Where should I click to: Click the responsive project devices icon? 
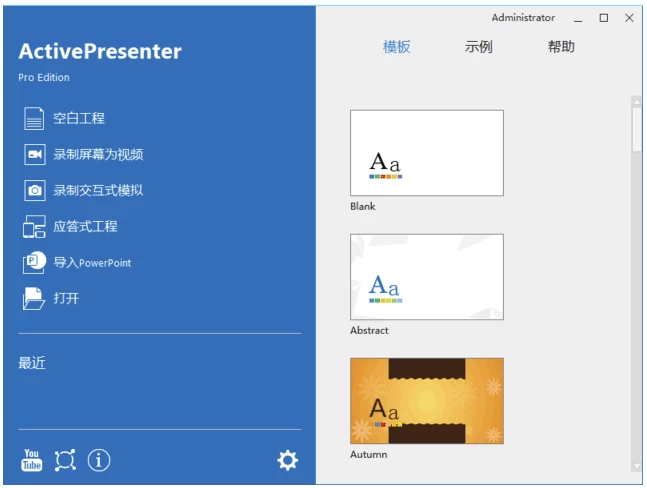click(x=34, y=227)
